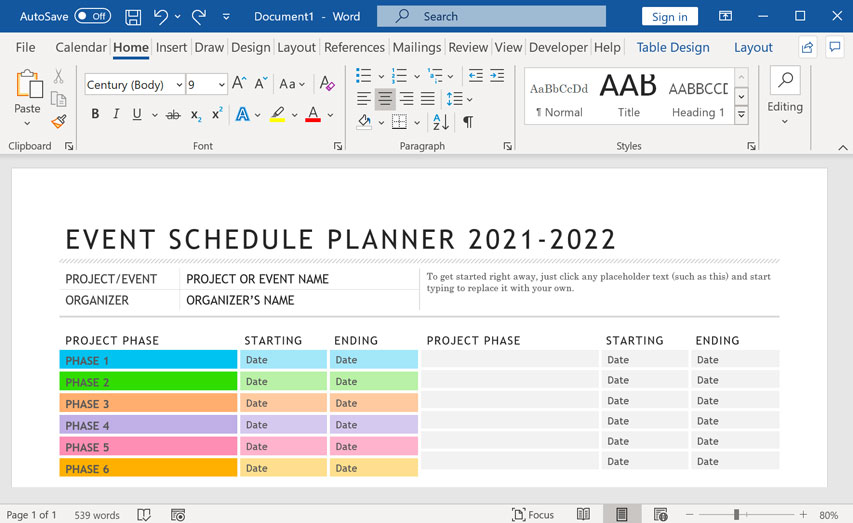Click the zoom slider in the status bar
This screenshot has width=853, height=523.
point(736,515)
